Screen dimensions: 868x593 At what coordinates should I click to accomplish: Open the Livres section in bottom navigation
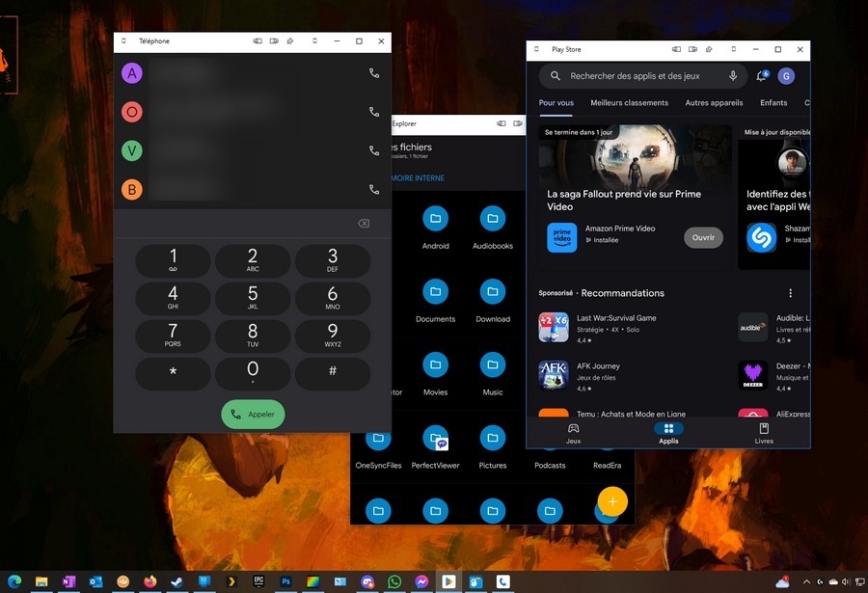tap(764, 433)
